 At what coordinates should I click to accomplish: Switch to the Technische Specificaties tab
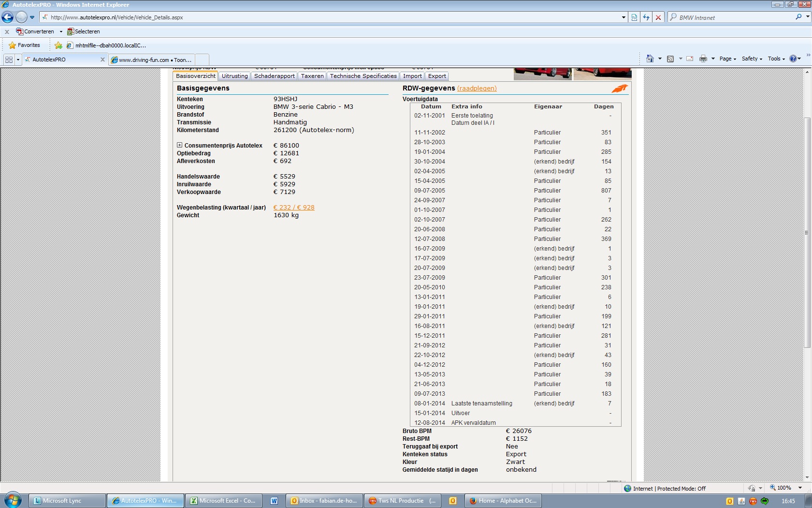click(363, 76)
